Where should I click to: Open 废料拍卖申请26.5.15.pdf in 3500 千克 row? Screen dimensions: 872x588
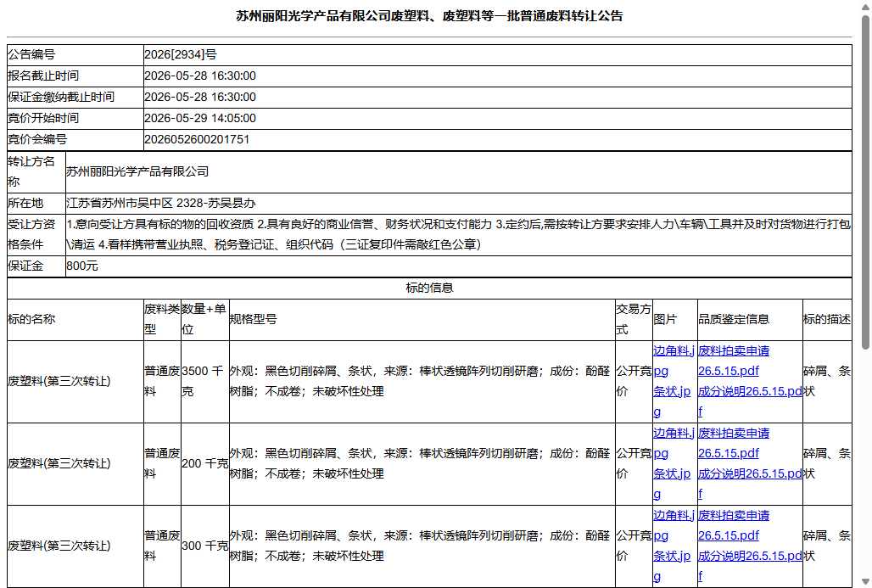[734, 361]
